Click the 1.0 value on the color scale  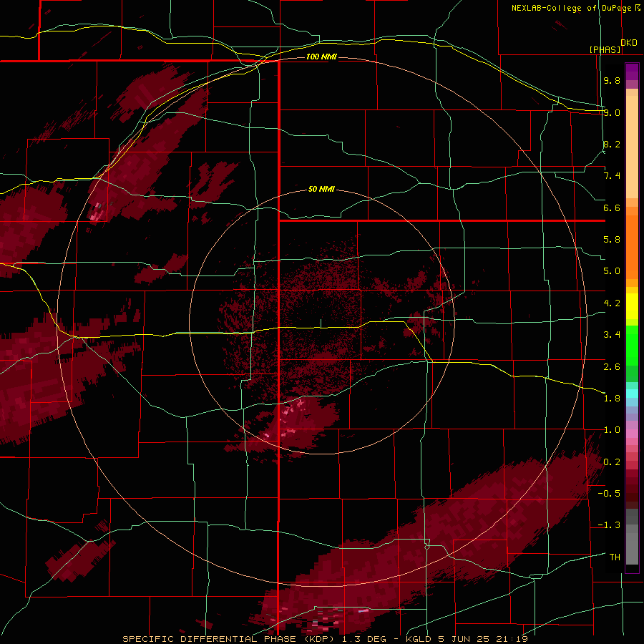[x=612, y=430]
